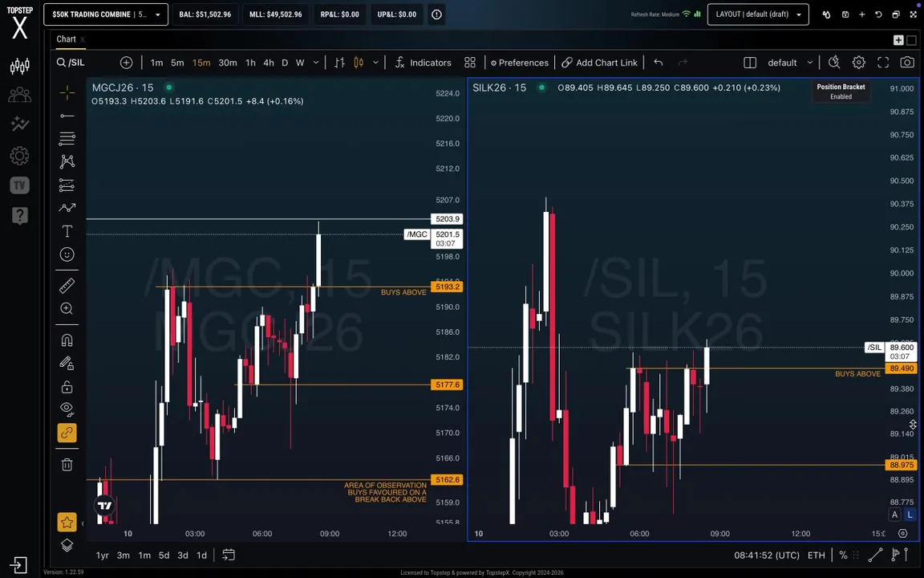Click the trash icon to remove drawings
The height and width of the screenshot is (578, 924).
[x=67, y=465]
